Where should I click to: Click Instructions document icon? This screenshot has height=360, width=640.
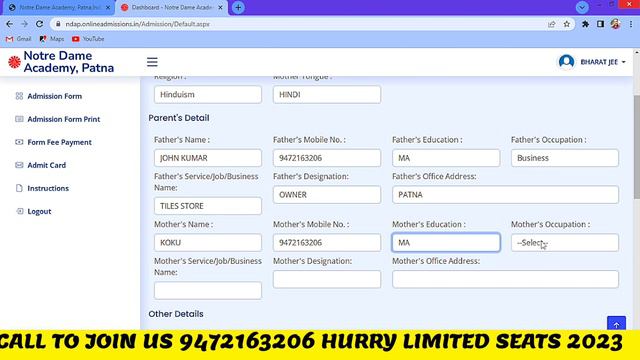tap(19, 188)
